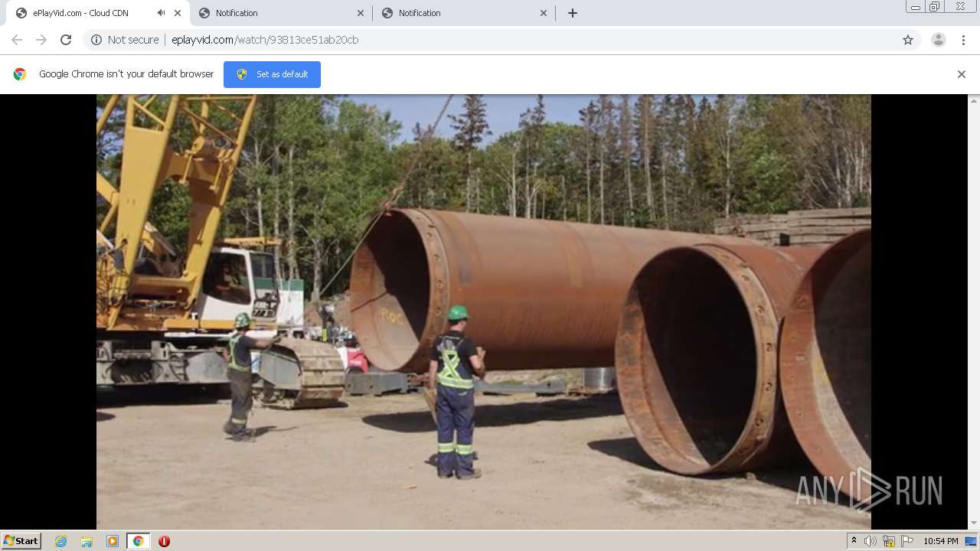This screenshot has width=980, height=551.
Task: Open the Chrome profile avatar menu
Action: pyautogui.click(x=939, y=40)
